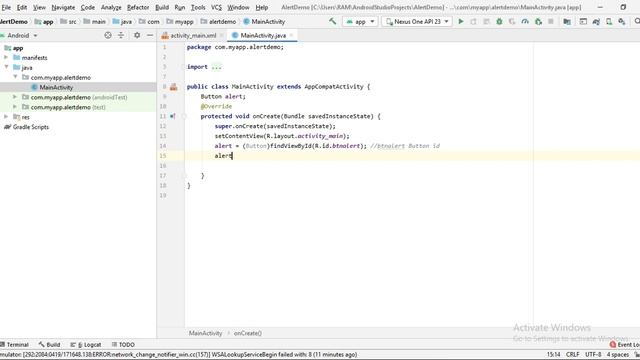Click the Button alert; declaration line
The height and width of the screenshot is (360, 640).
tap(223, 96)
